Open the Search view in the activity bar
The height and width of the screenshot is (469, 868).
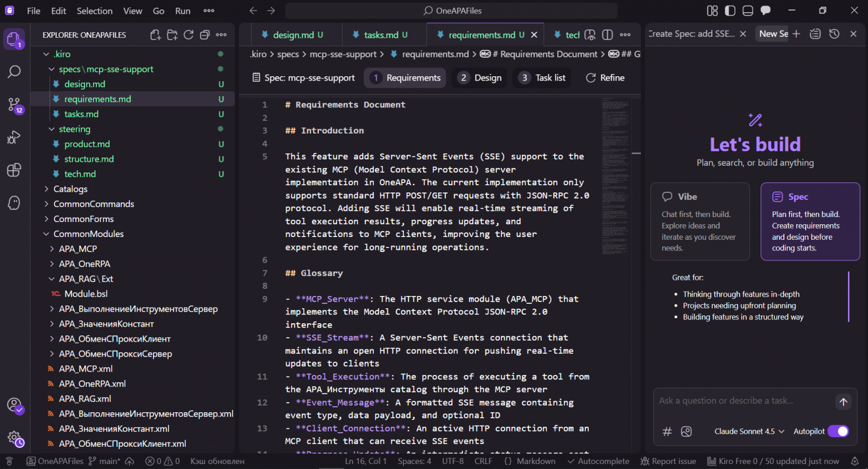[x=14, y=72]
